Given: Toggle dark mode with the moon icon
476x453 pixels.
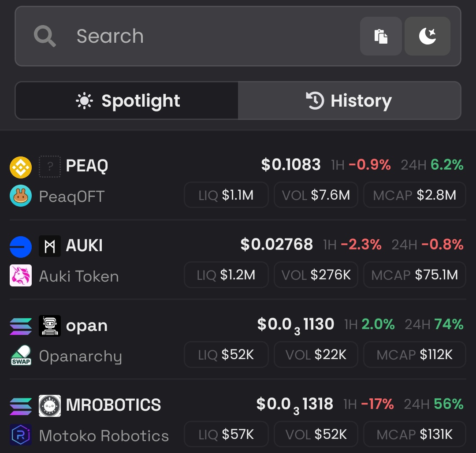Looking at the screenshot, I should pyautogui.click(x=427, y=36).
